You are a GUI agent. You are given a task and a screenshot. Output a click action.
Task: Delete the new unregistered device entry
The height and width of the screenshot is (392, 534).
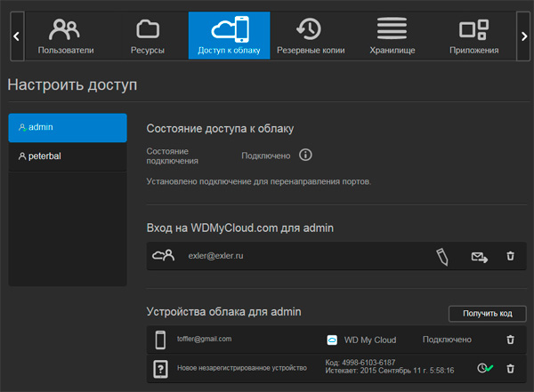pyautogui.click(x=510, y=368)
